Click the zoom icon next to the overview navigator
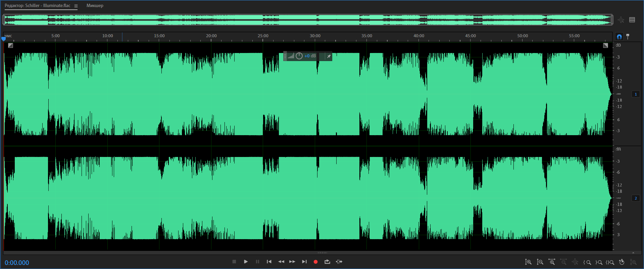The height and width of the screenshot is (269, 644). pyautogui.click(x=621, y=20)
